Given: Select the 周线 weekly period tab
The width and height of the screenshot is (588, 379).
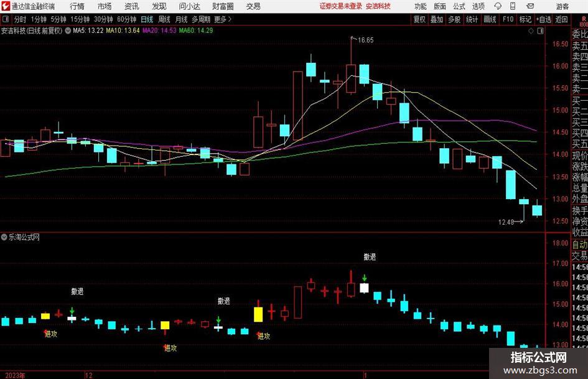Looking at the screenshot, I should click(x=164, y=19).
